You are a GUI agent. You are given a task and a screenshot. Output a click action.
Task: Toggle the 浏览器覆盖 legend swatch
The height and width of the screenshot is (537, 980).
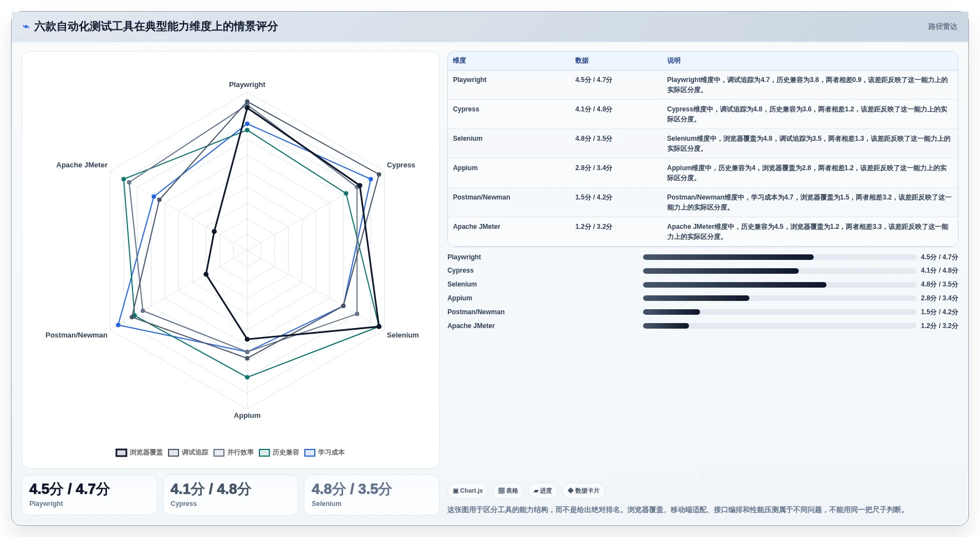[x=121, y=453]
